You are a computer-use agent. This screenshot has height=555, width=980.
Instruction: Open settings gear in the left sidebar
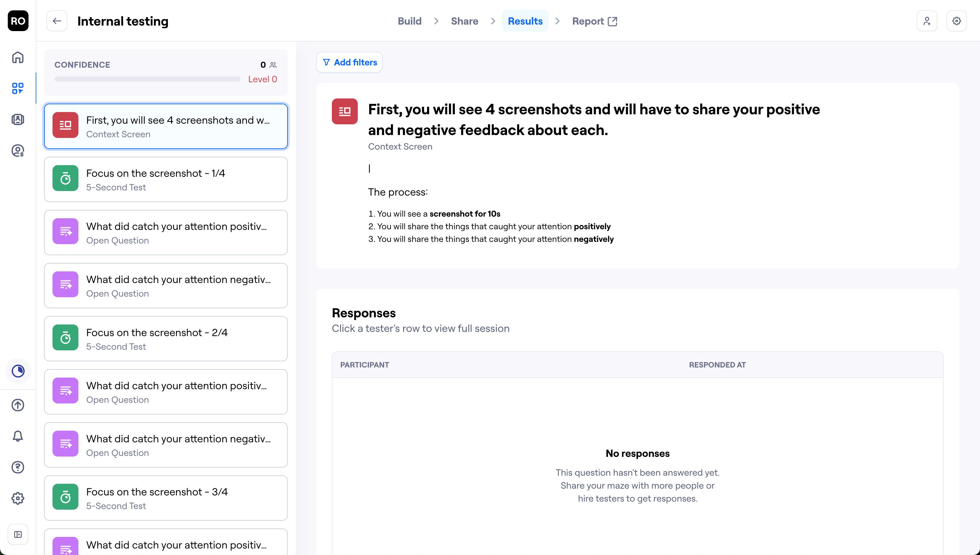[18, 498]
